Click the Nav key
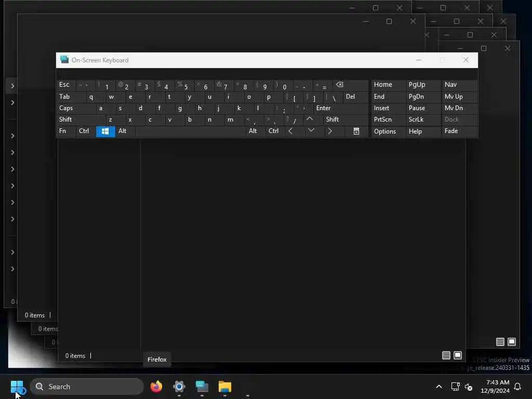 pyautogui.click(x=459, y=85)
